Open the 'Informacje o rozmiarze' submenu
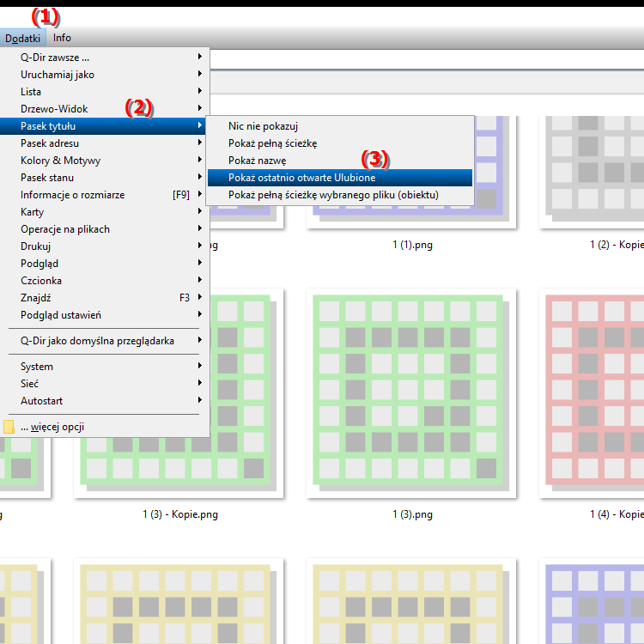 (x=105, y=195)
